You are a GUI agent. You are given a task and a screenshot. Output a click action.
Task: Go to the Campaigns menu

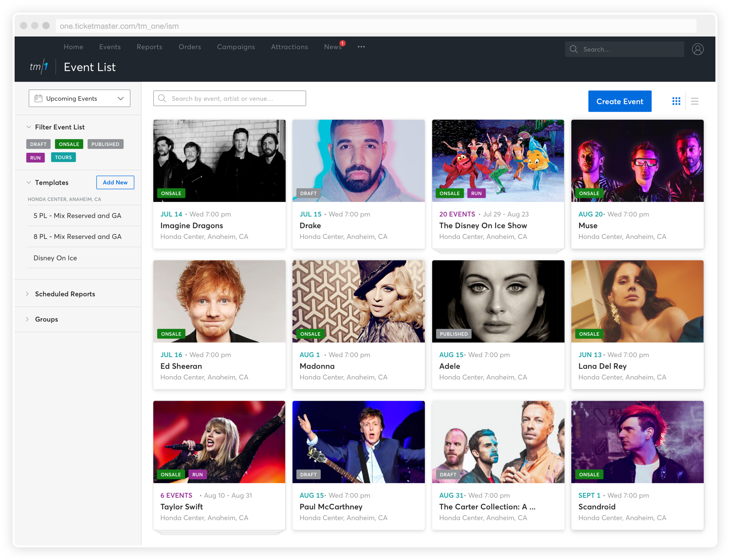click(236, 47)
